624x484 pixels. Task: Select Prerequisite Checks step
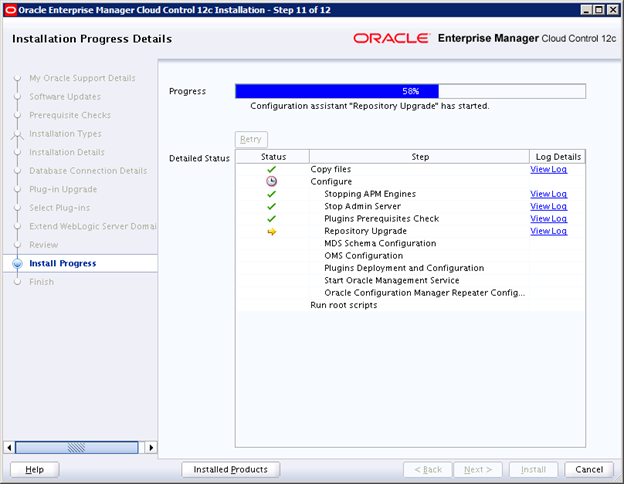70,115
